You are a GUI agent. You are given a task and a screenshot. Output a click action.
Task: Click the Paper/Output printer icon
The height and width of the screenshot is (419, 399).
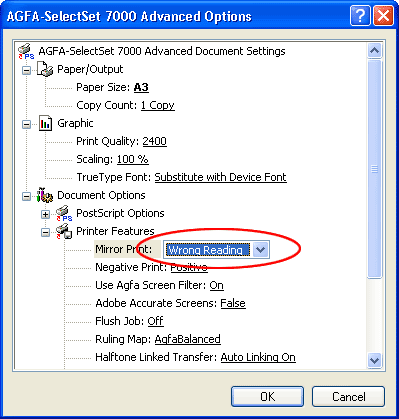pos(45,69)
